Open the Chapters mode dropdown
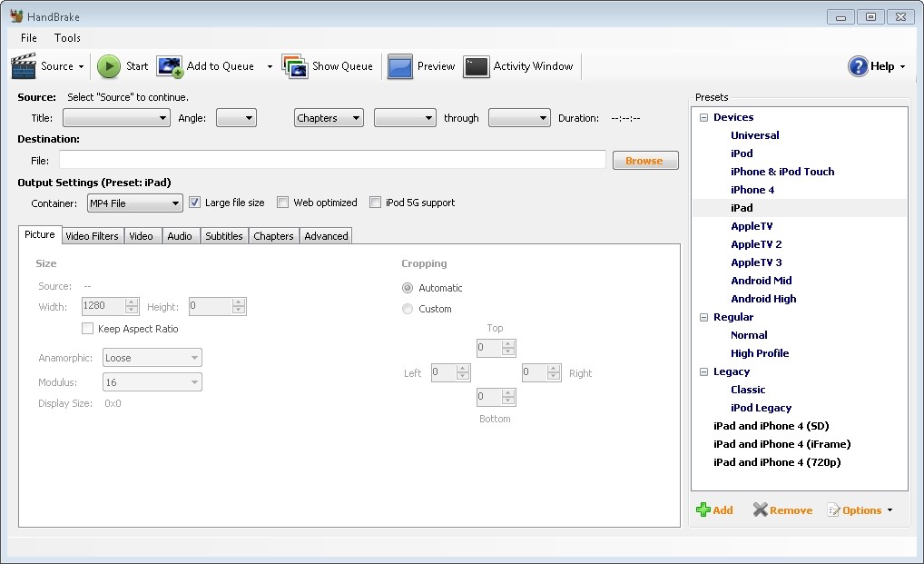924x564 pixels. coord(329,118)
